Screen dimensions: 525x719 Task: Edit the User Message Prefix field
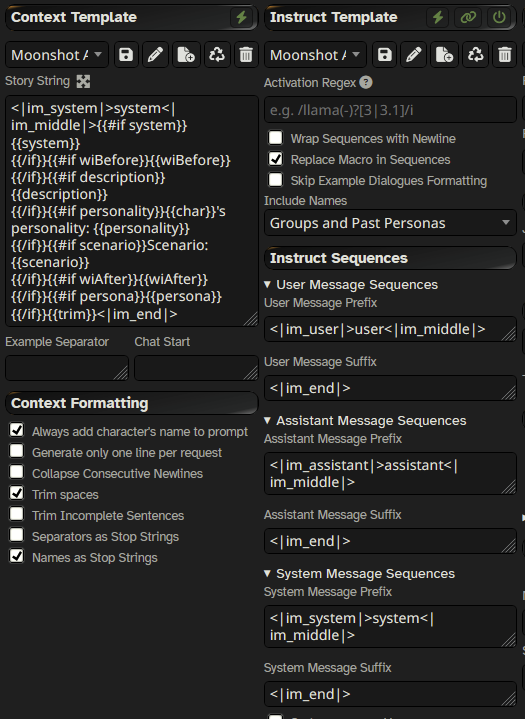tap(390, 329)
